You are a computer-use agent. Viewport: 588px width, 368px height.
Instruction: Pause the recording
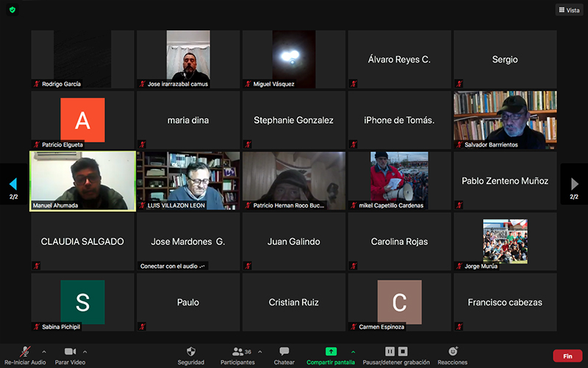pyautogui.click(x=390, y=352)
